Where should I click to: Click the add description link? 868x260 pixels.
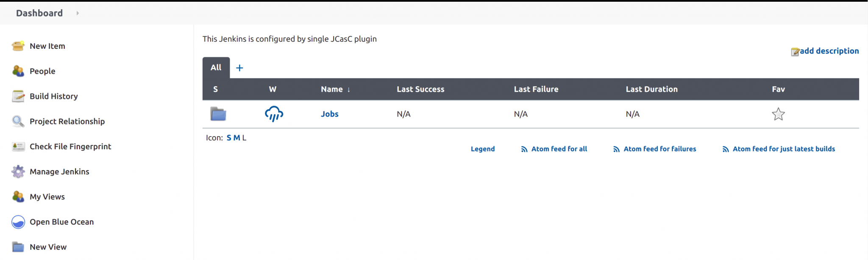[829, 50]
